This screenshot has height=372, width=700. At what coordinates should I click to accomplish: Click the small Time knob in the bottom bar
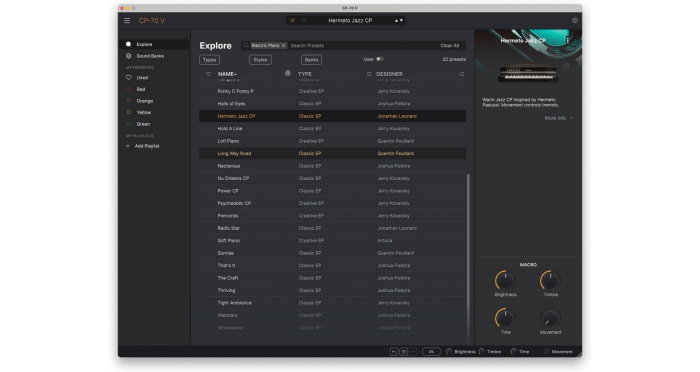[514, 352]
